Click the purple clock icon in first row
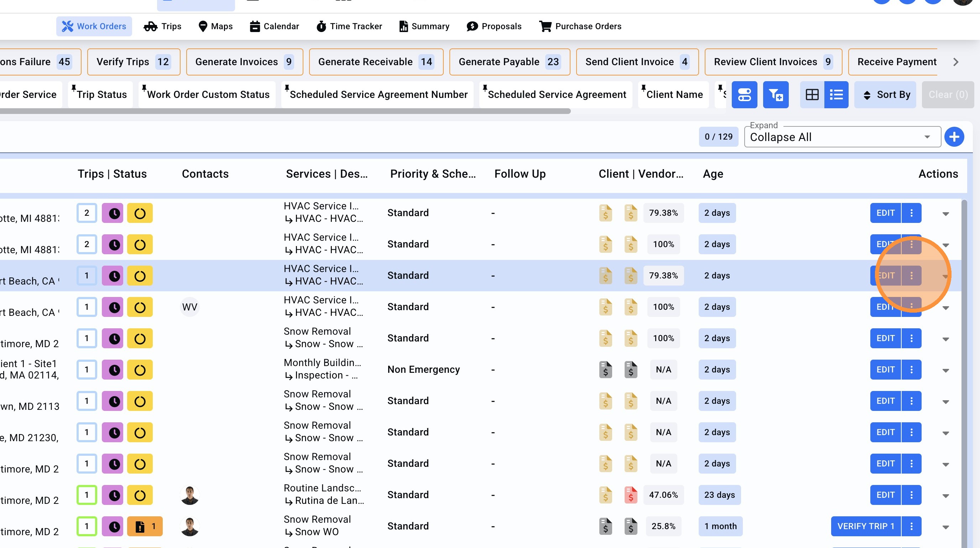Image resolution: width=980 pixels, height=548 pixels. coord(113,213)
